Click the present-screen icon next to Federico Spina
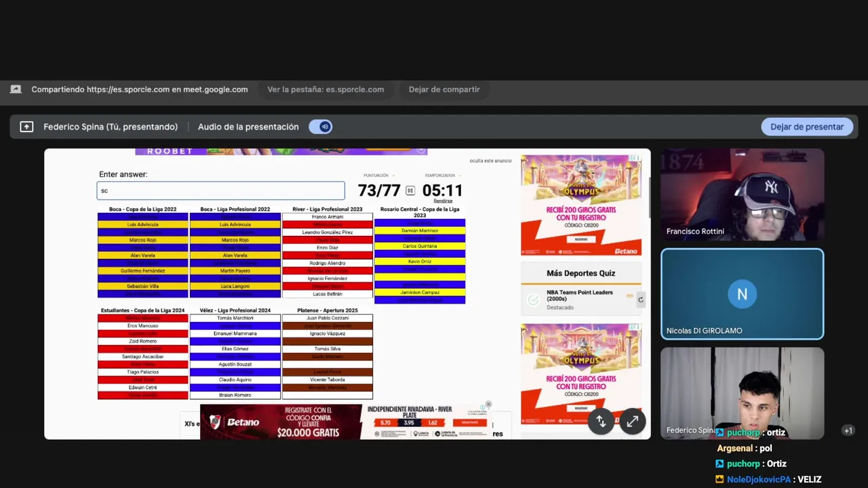The image size is (868, 488). [x=26, y=127]
